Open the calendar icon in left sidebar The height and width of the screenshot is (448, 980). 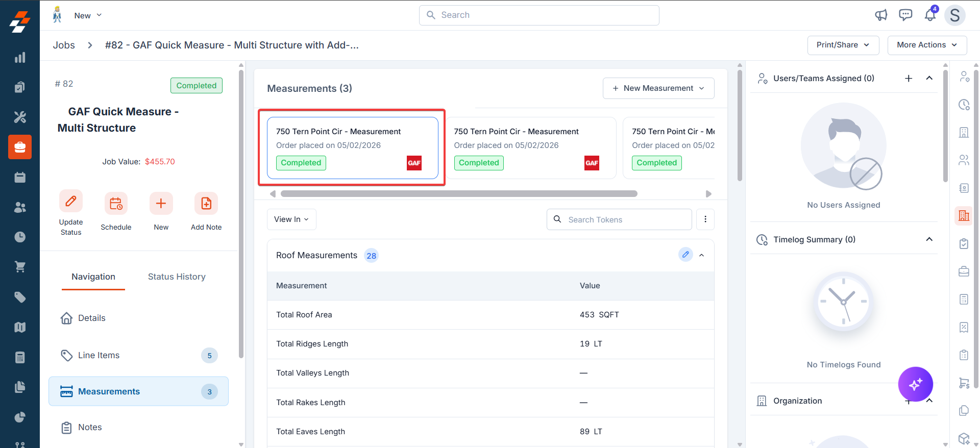click(x=20, y=177)
